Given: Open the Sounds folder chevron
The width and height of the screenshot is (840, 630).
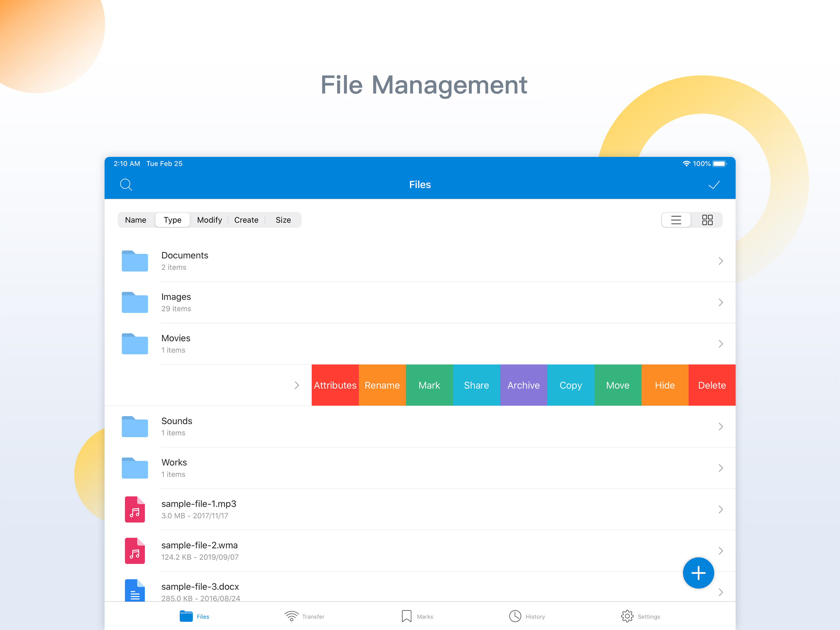Looking at the screenshot, I should (720, 427).
